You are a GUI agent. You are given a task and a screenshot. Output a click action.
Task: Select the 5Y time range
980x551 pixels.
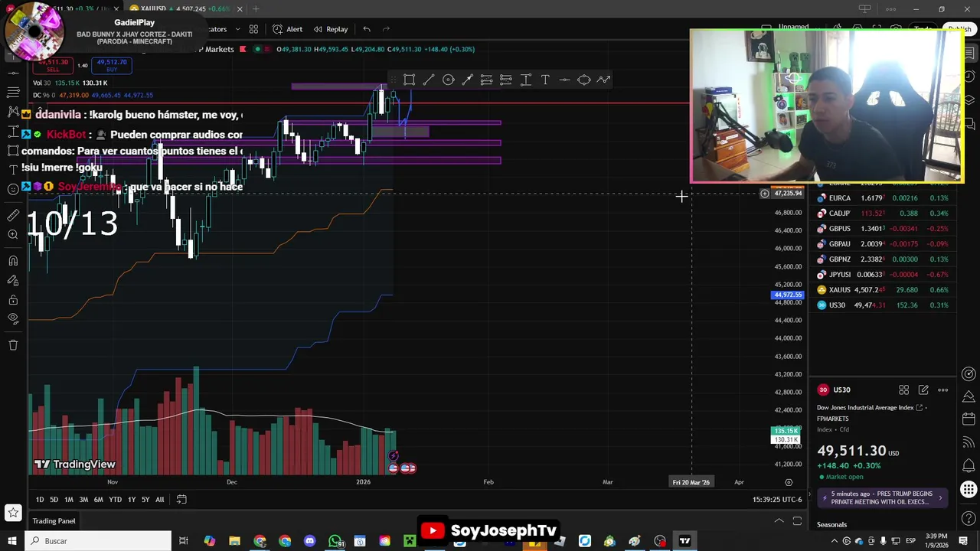tap(145, 500)
